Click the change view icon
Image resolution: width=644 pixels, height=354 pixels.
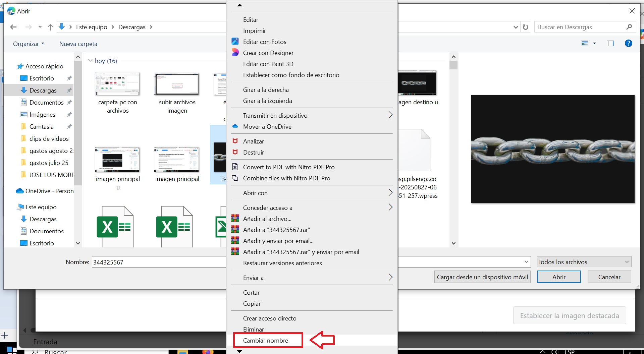coord(585,43)
